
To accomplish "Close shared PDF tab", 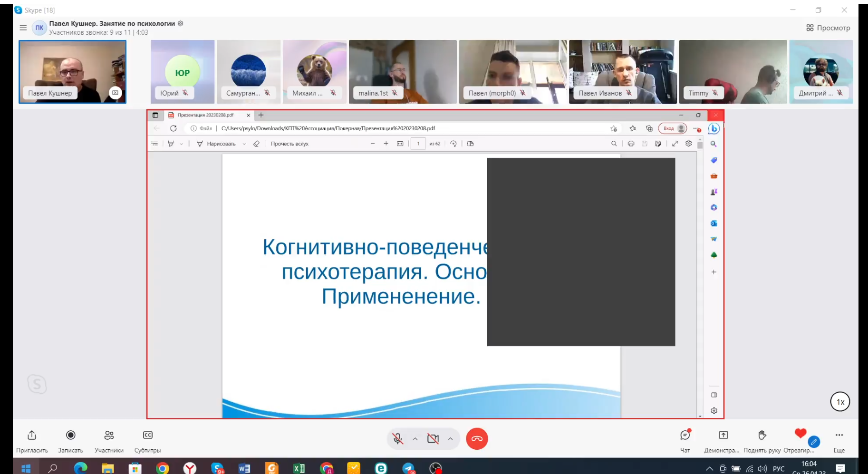I will 248,115.
